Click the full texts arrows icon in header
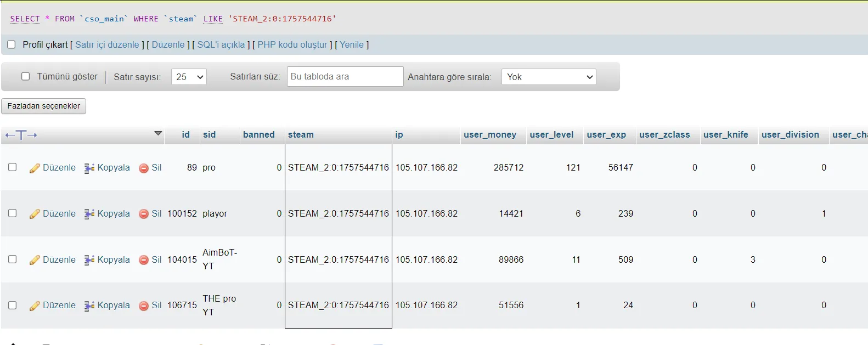 (21, 135)
